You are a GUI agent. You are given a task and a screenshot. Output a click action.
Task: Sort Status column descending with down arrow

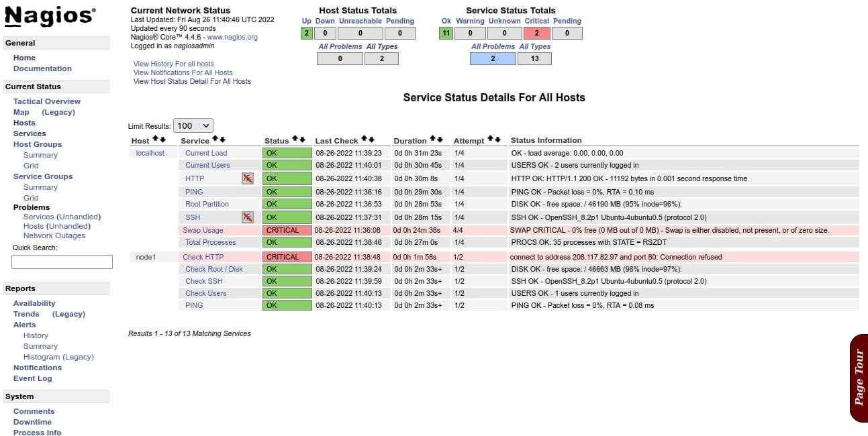point(301,139)
